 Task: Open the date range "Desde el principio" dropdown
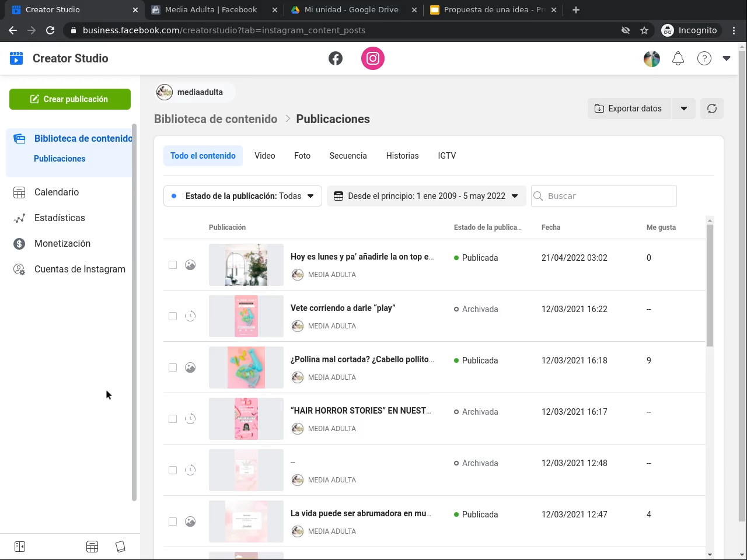point(427,196)
